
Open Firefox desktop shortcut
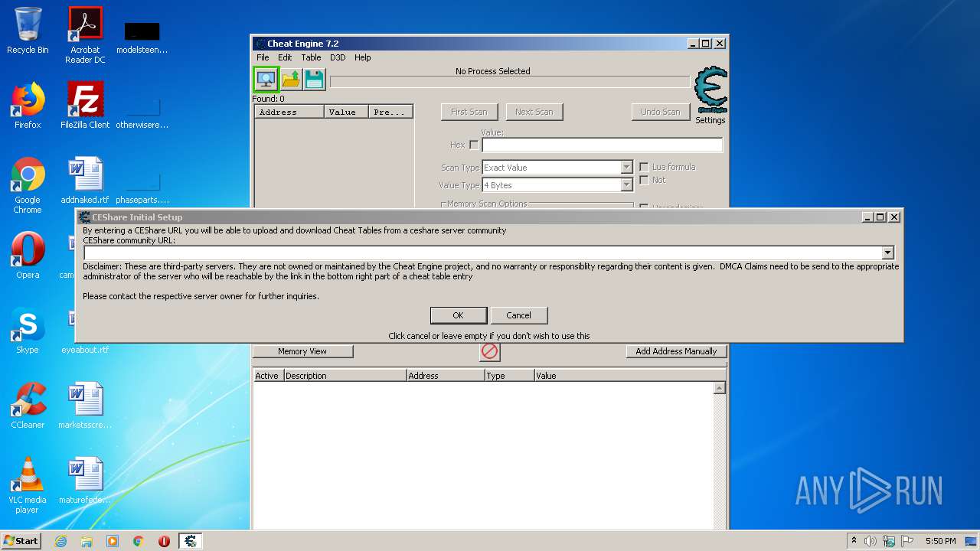[28, 106]
